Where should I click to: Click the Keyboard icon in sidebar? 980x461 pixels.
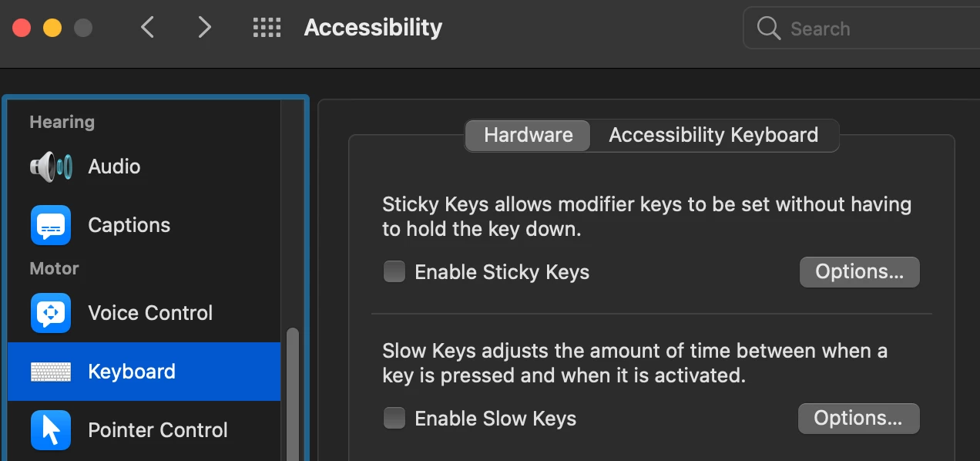pyautogui.click(x=51, y=372)
